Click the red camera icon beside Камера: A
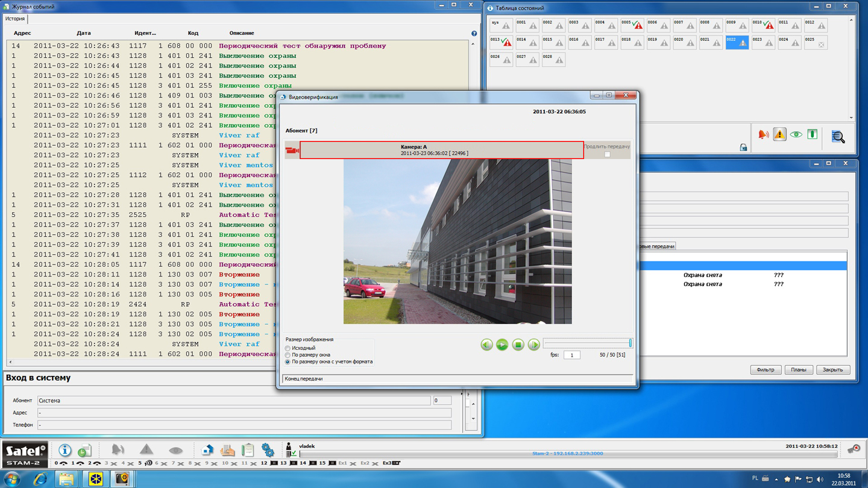Image resolution: width=868 pixels, height=488 pixels. pyautogui.click(x=292, y=150)
